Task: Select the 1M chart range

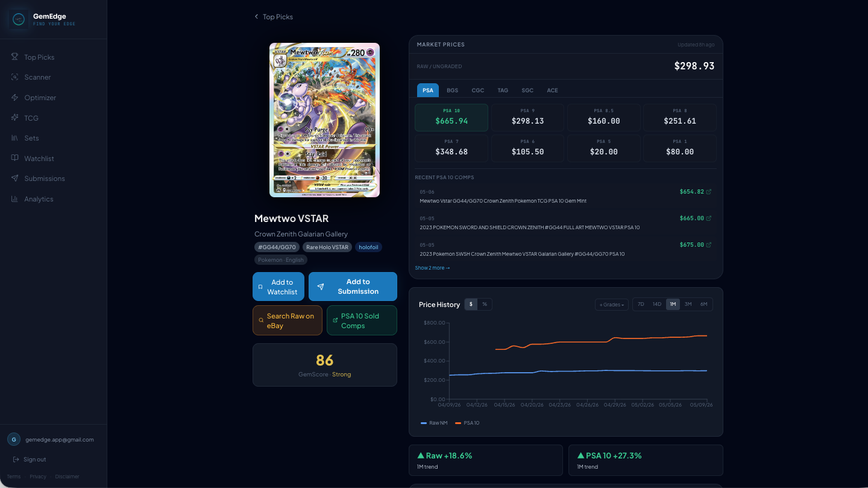Action: coord(673,304)
